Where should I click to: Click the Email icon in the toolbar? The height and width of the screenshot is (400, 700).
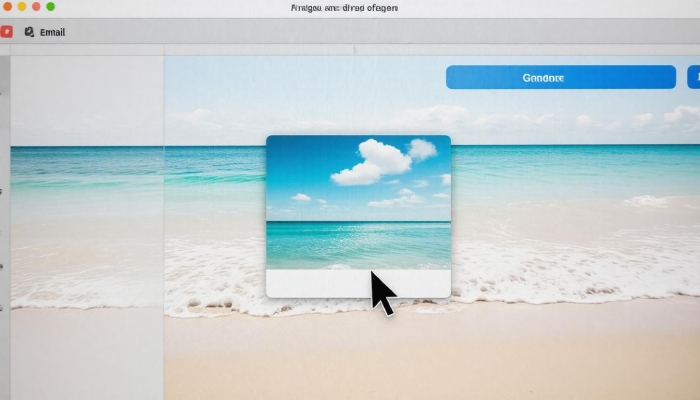[29, 32]
